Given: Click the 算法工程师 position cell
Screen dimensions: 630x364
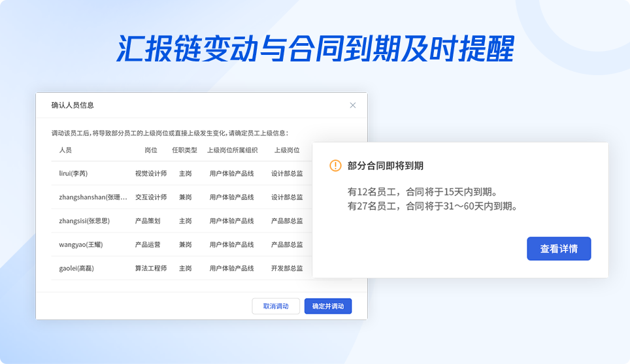Looking at the screenshot, I should click(x=151, y=269).
